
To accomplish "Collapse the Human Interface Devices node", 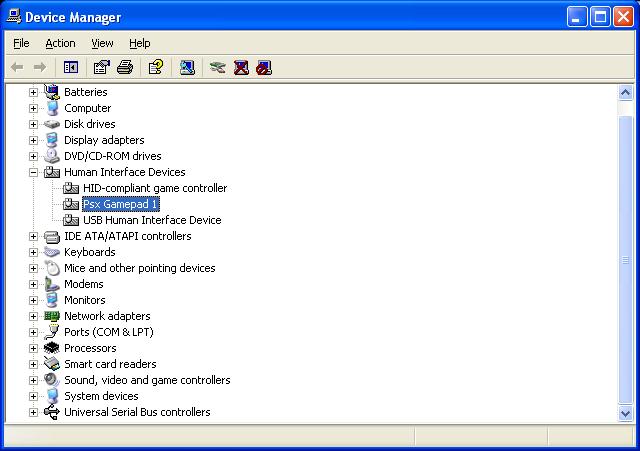I will pos(33,172).
